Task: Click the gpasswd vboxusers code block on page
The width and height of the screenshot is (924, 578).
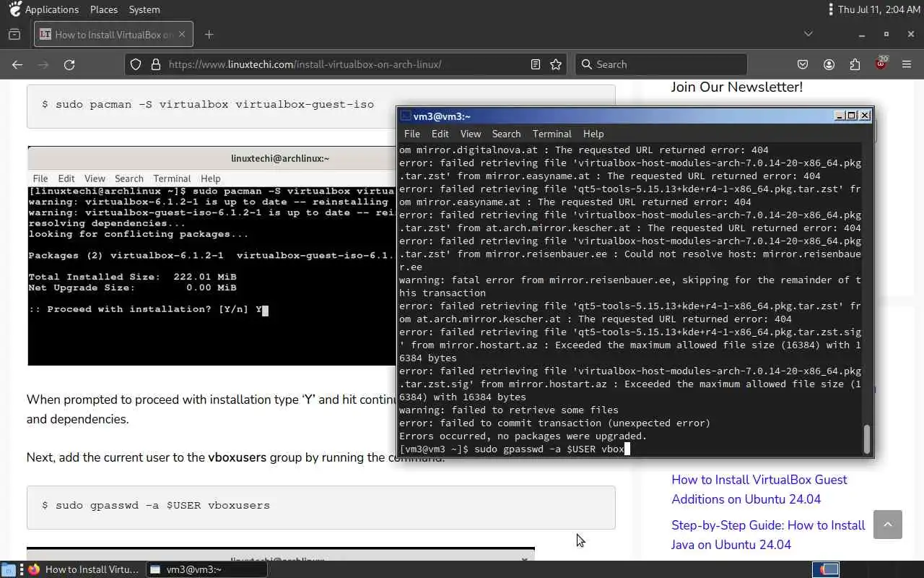Action: point(321,506)
